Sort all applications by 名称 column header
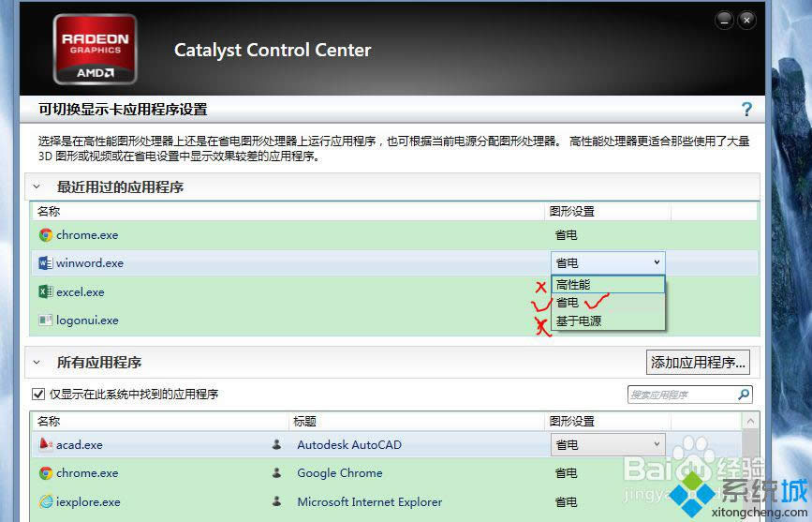This screenshot has height=522, width=812. point(159,421)
